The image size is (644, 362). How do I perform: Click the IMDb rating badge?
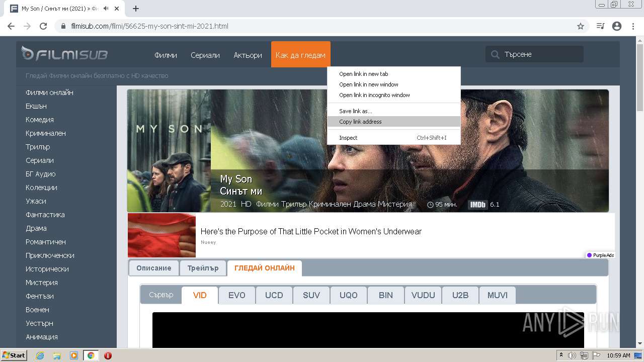pyautogui.click(x=477, y=205)
